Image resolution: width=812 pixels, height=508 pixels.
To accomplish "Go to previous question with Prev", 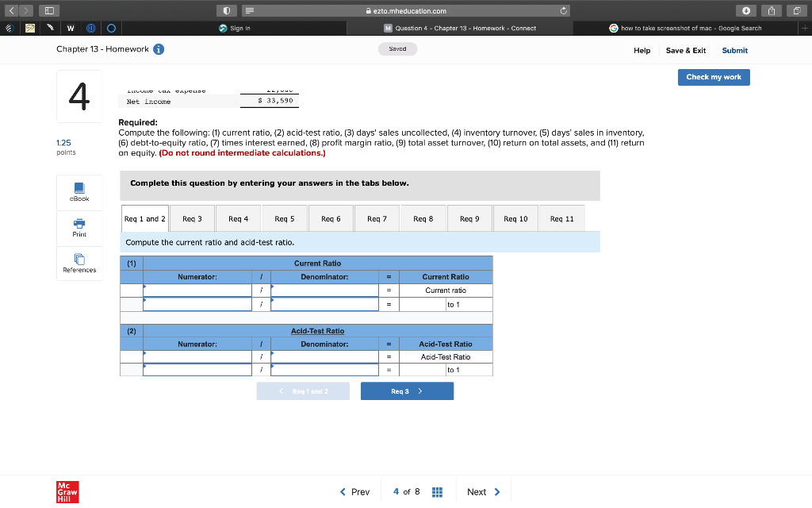I will tap(354, 492).
